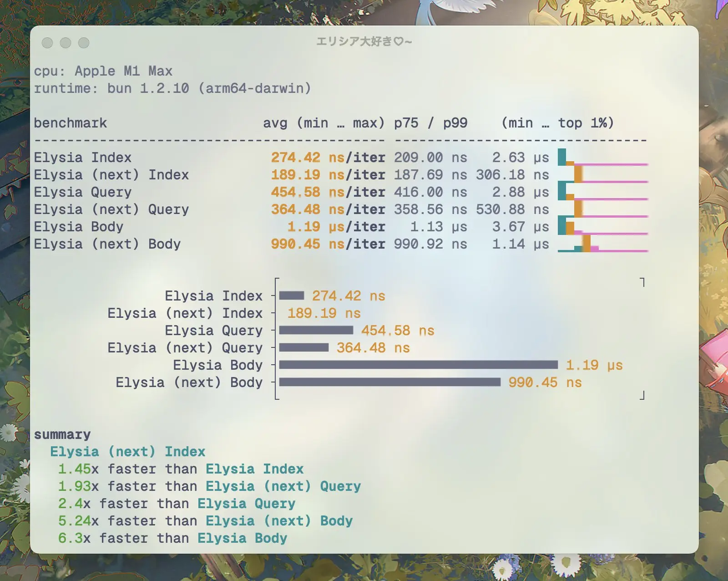Click the bar for Elysia Body
Image resolution: width=728 pixels, height=581 pixels.
click(419, 365)
